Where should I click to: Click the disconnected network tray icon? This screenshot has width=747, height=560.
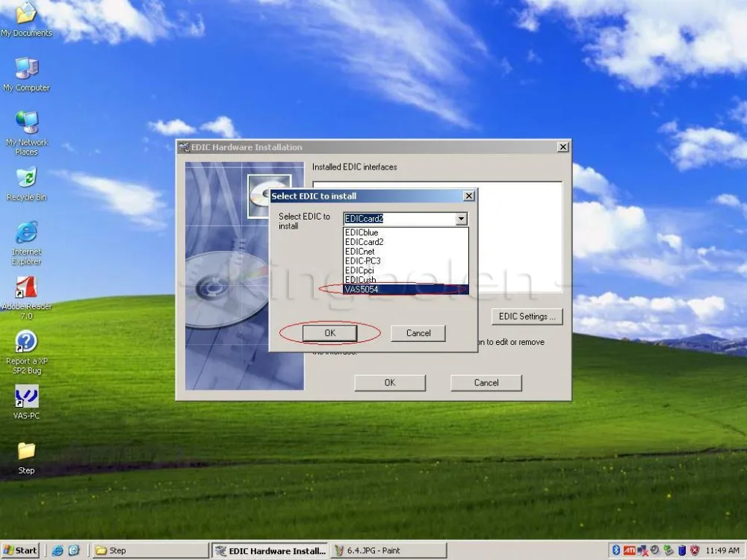point(642,550)
